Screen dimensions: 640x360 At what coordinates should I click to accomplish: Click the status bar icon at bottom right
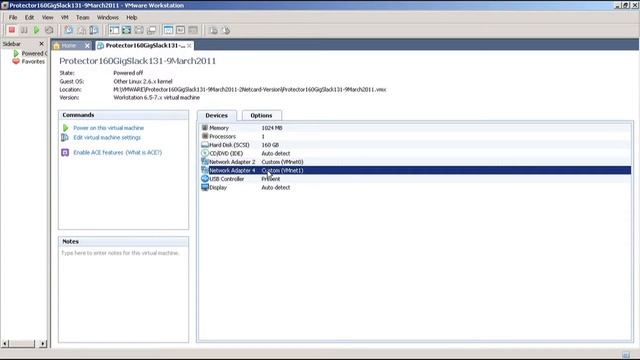pyautogui.click(x=626, y=355)
